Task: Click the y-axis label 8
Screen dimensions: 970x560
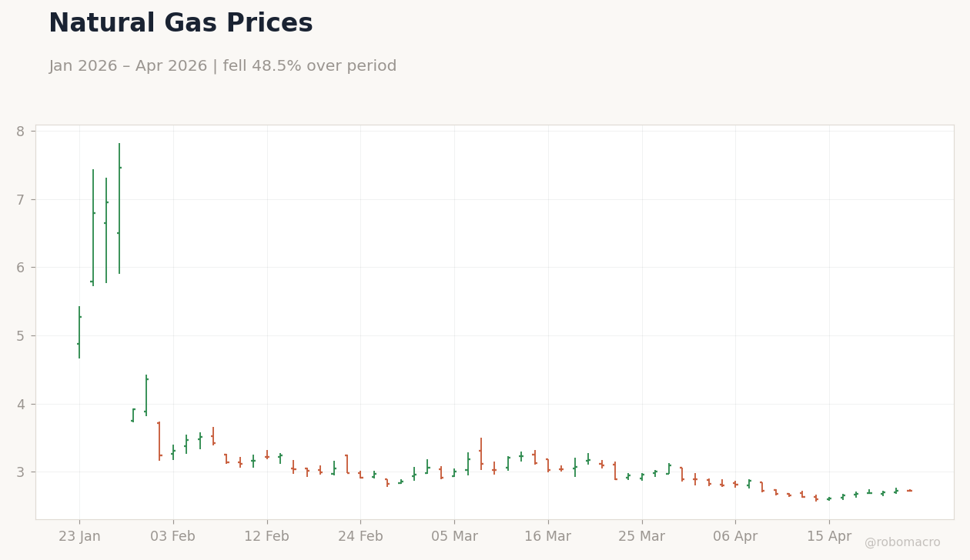Action: coord(21,132)
